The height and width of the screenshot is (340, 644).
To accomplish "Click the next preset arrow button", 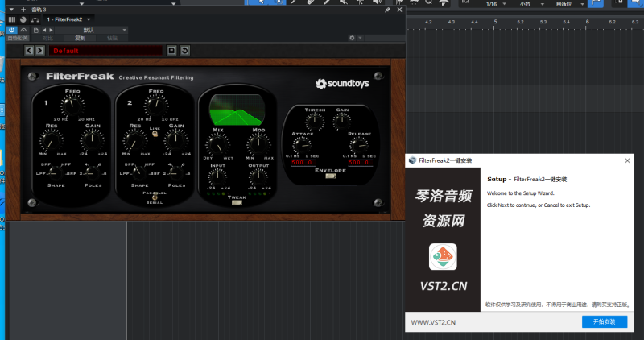I will [x=39, y=51].
